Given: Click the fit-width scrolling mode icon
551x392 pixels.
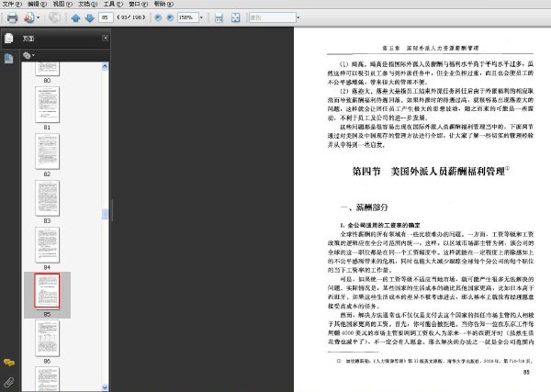Looking at the screenshot, I should 219,17.
